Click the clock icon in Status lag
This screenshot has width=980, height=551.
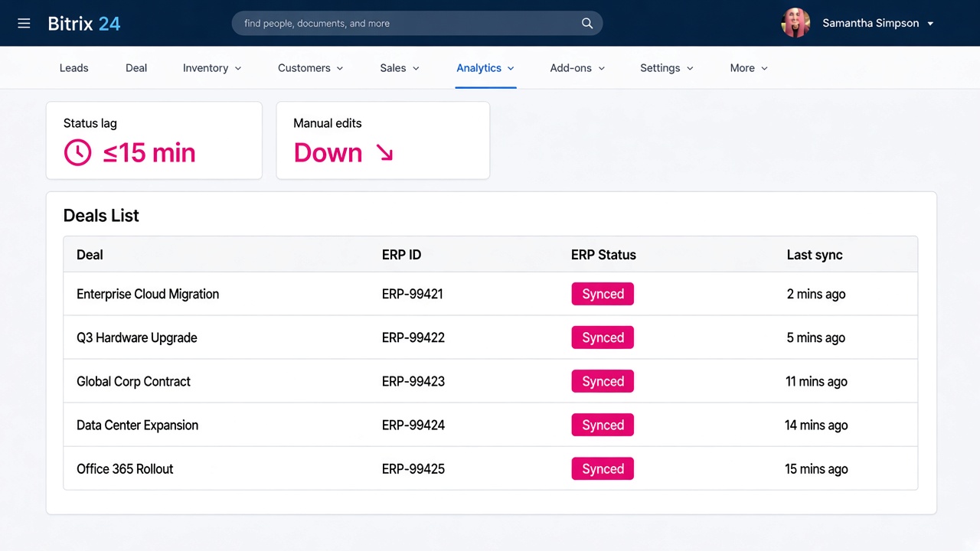(77, 152)
